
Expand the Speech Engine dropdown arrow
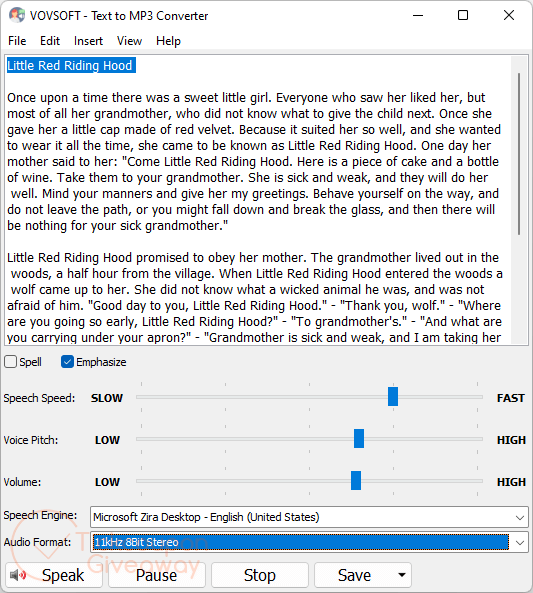(x=520, y=517)
